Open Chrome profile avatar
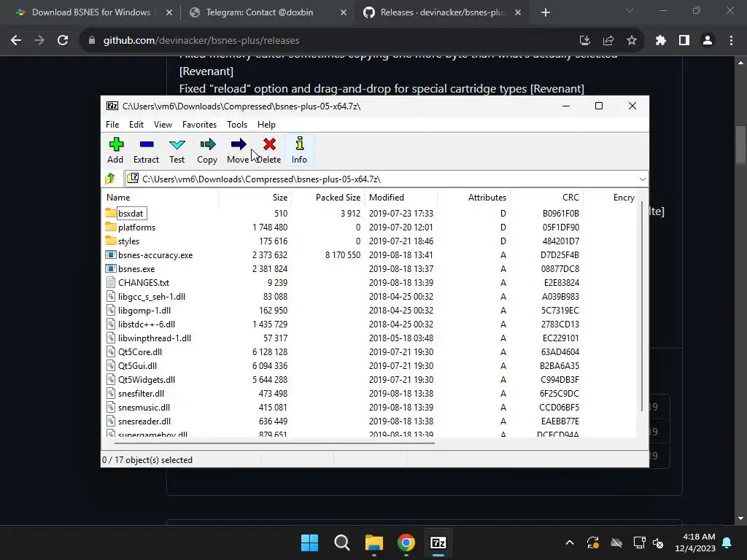747x560 pixels. click(708, 41)
